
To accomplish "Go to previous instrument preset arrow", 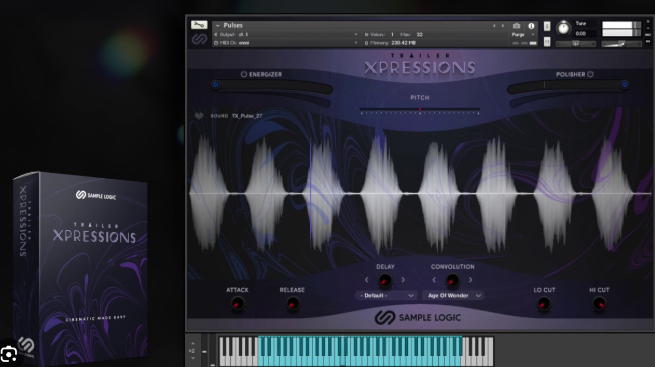I will click(x=494, y=26).
